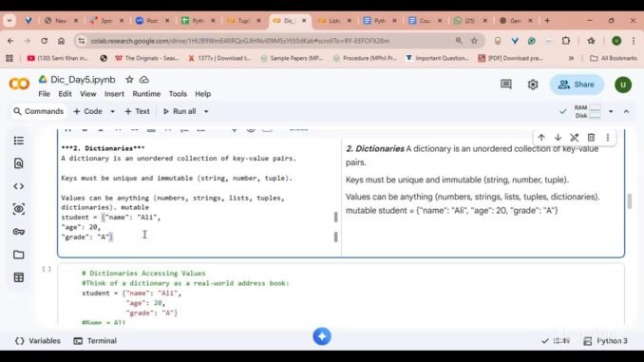Viewport: 644px width, 362px height.
Task: Expand RAM Disk resources dropdown
Action: click(x=611, y=111)
